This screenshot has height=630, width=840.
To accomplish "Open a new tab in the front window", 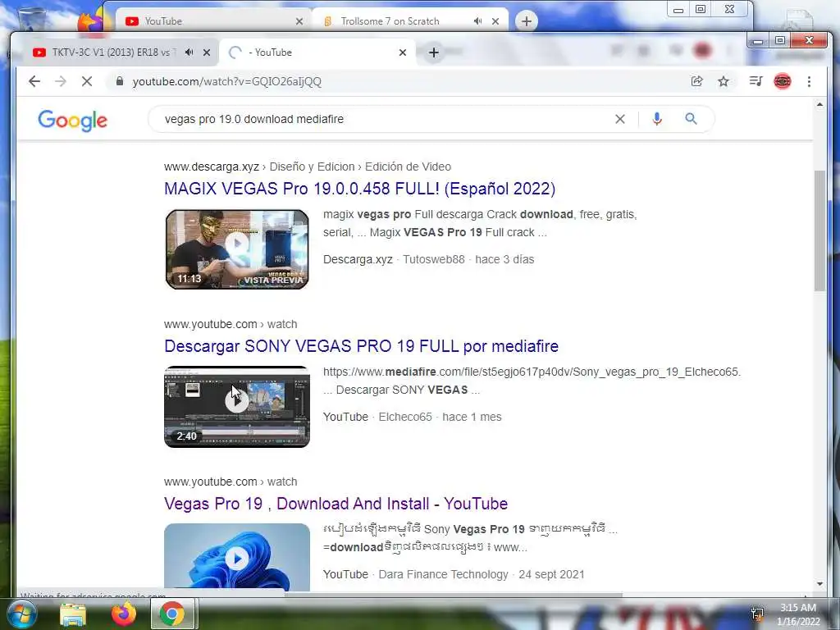I will point(434,52).
